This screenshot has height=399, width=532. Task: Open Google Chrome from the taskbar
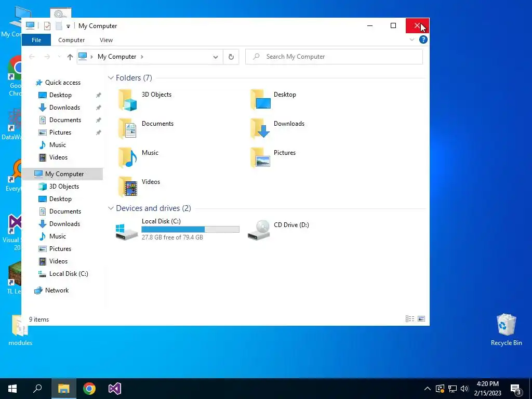[x=89, y=389]
